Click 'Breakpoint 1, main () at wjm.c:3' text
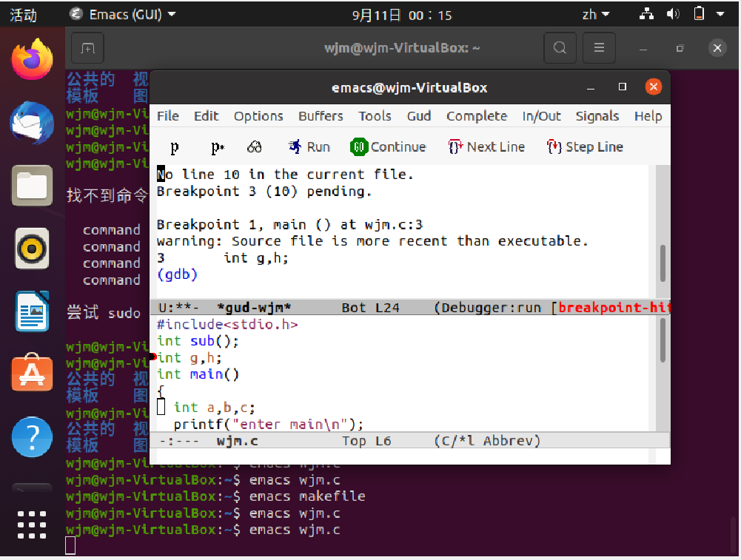 289,224
